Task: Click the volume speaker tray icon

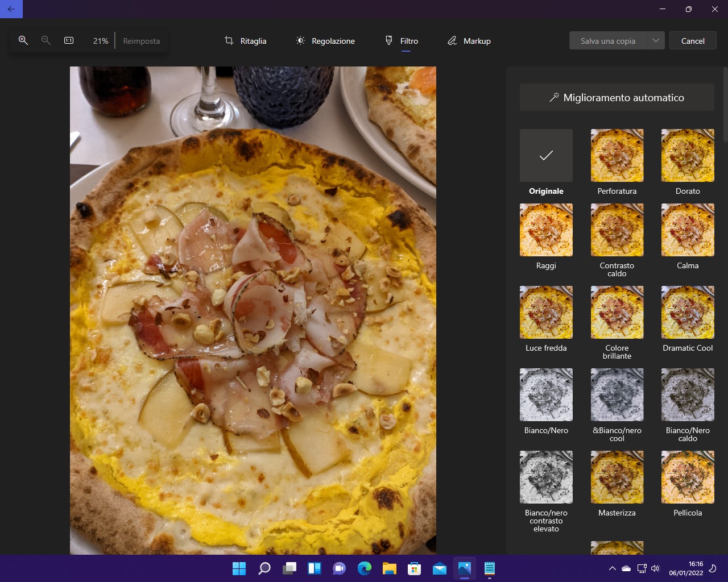Action: pyautogui.click(x=655, y=568)
